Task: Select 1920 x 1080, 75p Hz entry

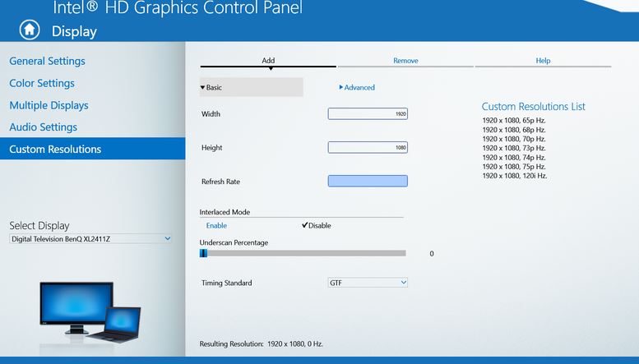Action: coord(514,167)
